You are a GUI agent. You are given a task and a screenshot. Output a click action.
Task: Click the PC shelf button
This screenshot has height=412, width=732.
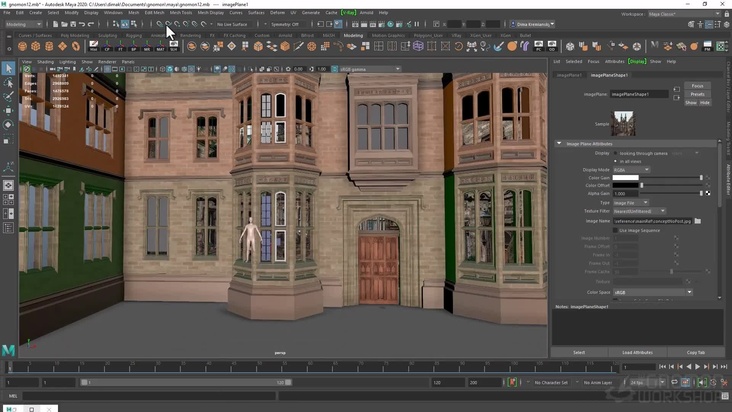tap(539, 46)
